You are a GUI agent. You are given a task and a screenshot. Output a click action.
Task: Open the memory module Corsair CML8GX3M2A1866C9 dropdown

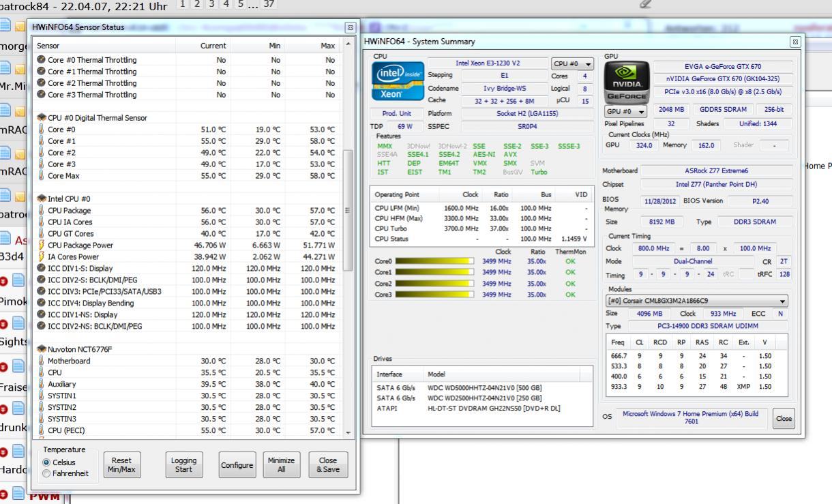pyautogui.click(x=697, y=301)
